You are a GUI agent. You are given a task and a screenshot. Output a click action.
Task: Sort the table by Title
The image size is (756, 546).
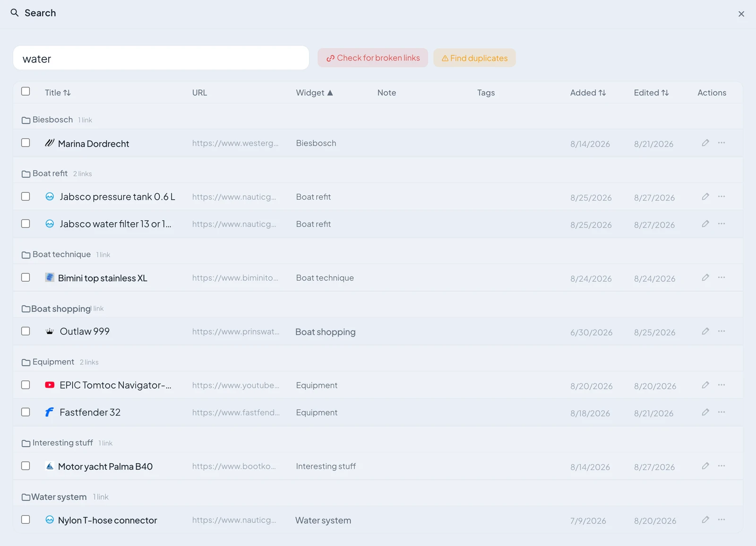[58, 93]
